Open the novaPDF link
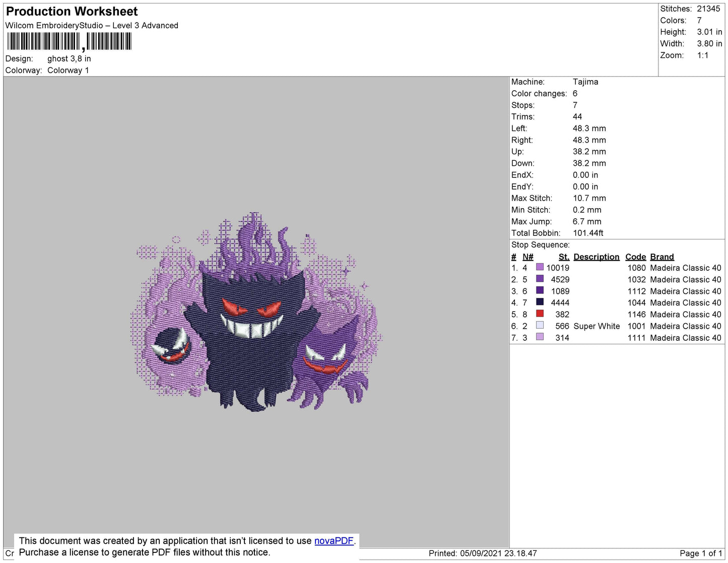Screen dimensions: 728x563 point(334,541)
